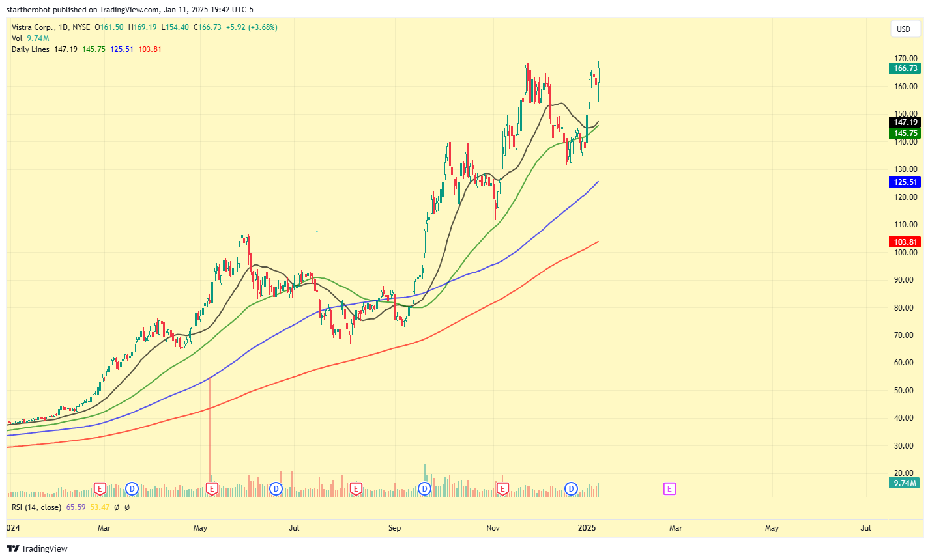Click the 130.00 price scale label
930x560 pixels.
[905, 169]
